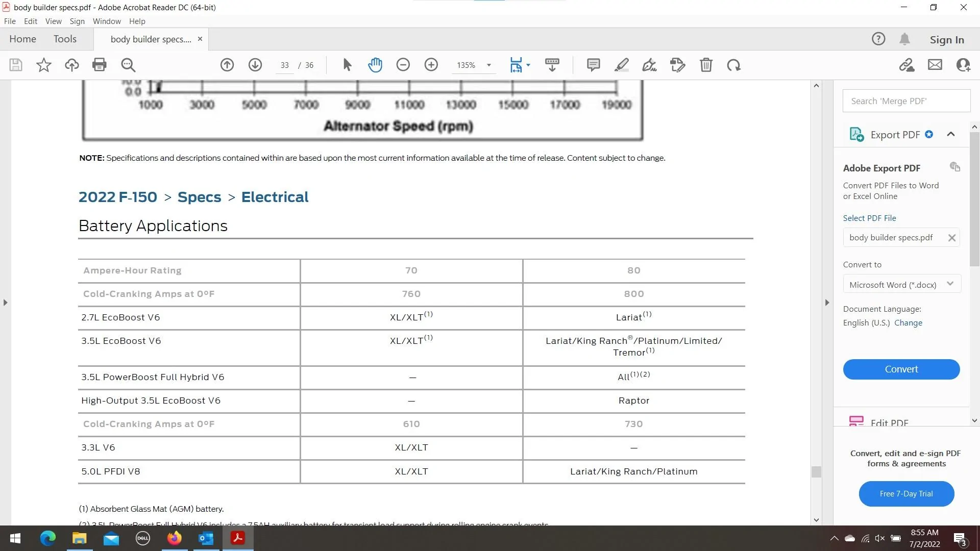The width and height of the screenshot is (980, 551).
Task: Collapse the Export PDF panel
Action: 951,134
